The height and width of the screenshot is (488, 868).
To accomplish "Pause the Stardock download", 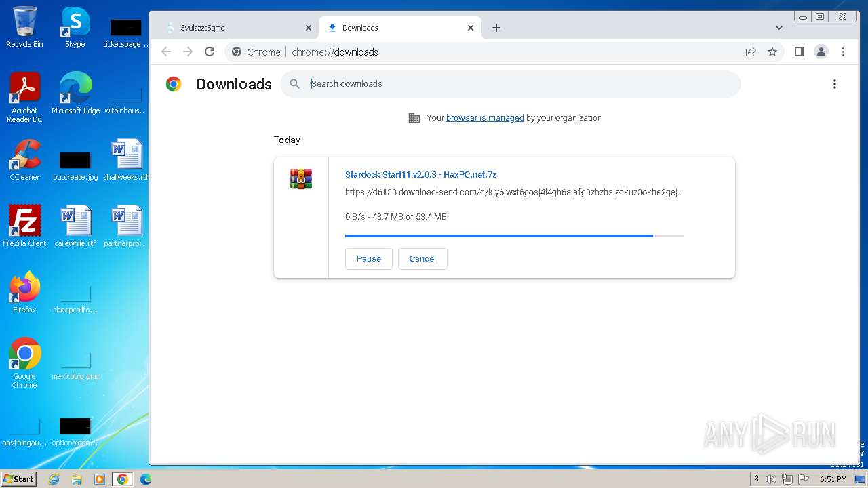I will point(369,259).
